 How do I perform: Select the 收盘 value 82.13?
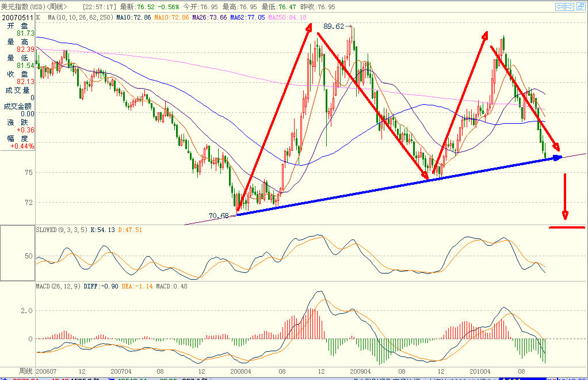(25, 82)
